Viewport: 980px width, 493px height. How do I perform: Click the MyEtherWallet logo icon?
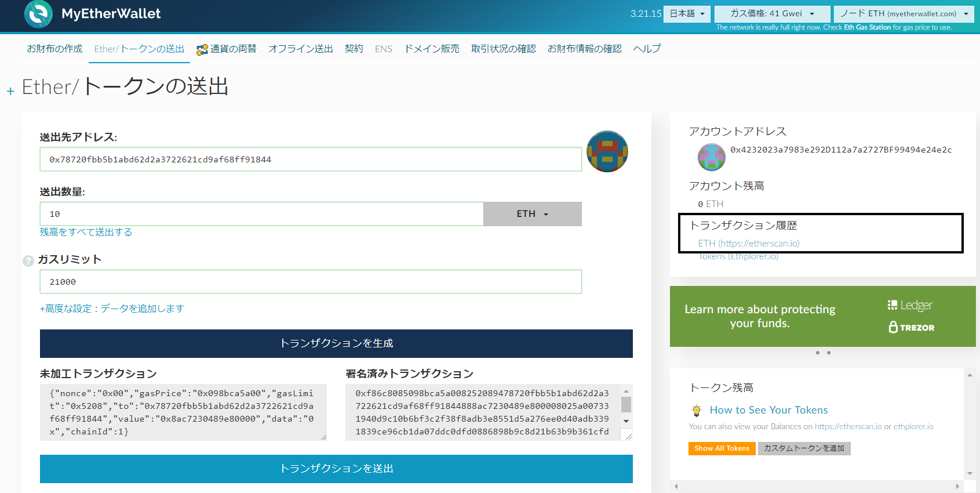pyautogui.click(x=38, y=14)
